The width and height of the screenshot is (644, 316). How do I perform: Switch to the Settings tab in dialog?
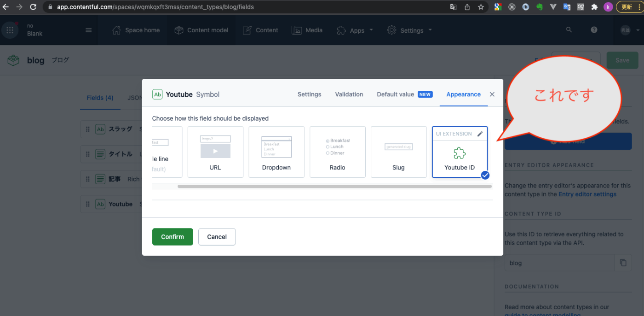309,94
